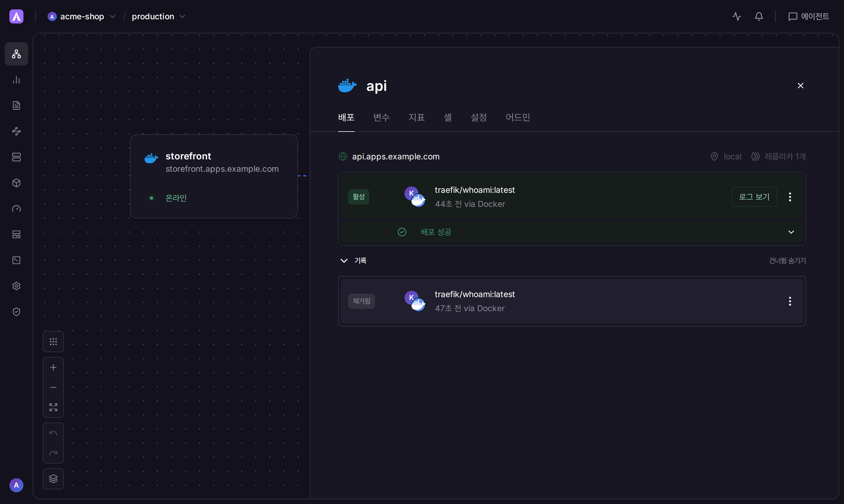Close the api service panel
This screenshot has width=844, height=504.
click(x=800, y=86)
